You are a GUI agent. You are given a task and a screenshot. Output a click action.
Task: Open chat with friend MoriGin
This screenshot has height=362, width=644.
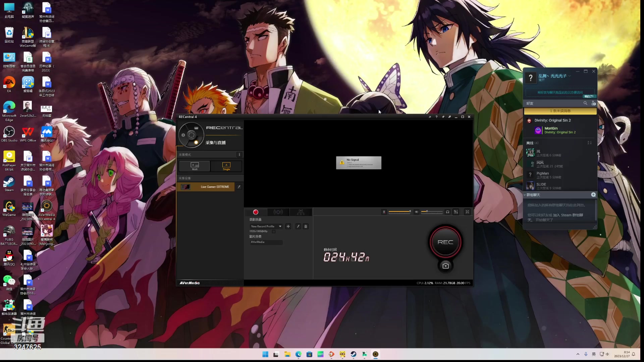(560, 130)
